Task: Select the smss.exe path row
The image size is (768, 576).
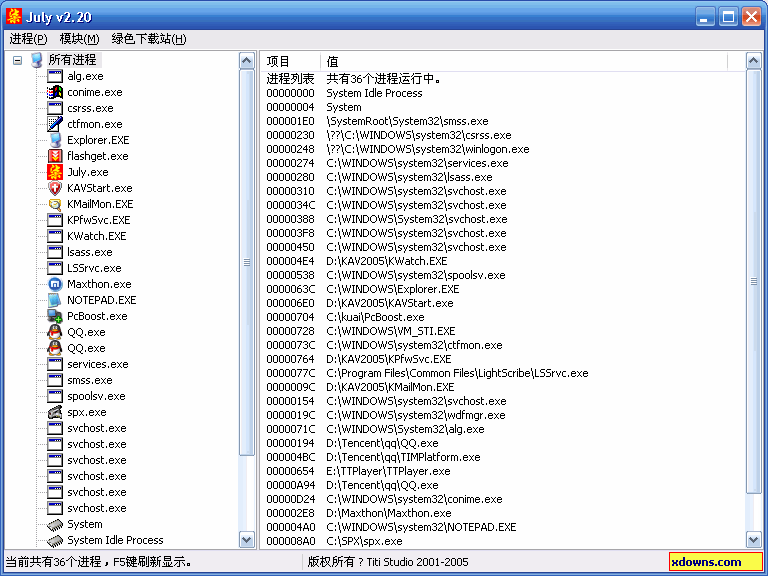Action: click(x=503, y=121)
